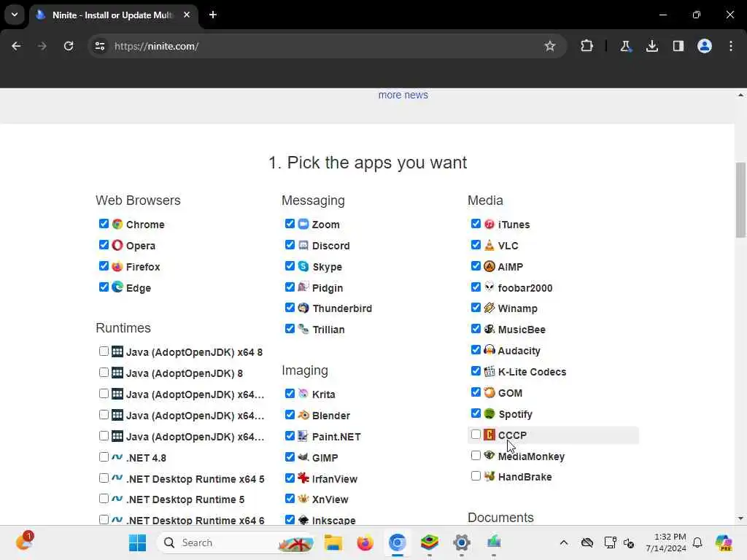Click the CCCP red icon
The height and width of the screenshot is (560, 747).
[489, 435]
